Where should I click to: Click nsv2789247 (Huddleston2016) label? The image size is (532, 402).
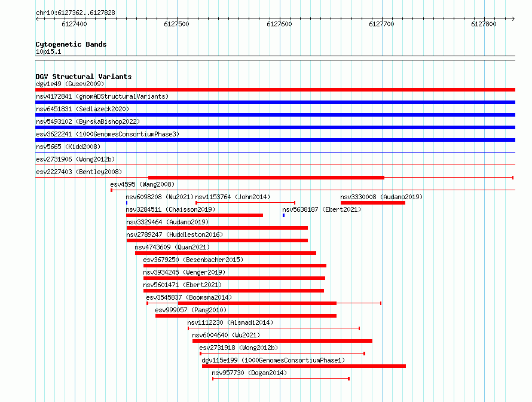(175, 234)
